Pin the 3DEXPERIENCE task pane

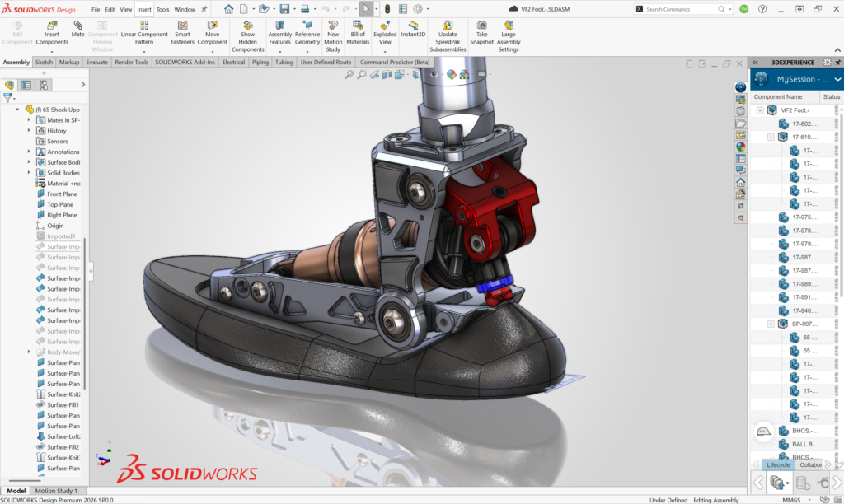point(837,63)
